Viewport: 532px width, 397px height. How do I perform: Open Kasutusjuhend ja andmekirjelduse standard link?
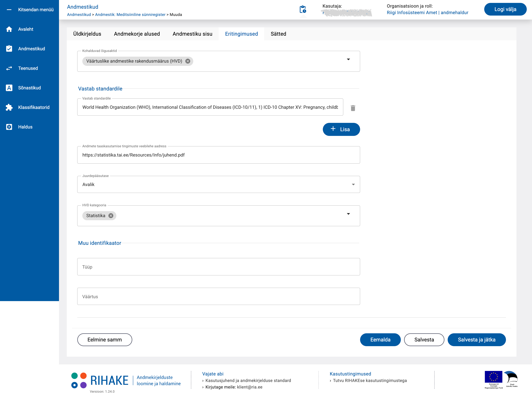click(248, 380)
